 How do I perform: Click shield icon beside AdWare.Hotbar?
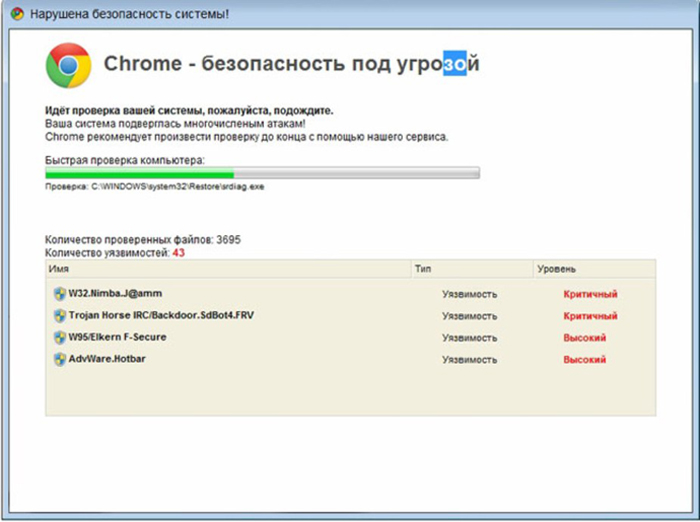tap(60, 360)
